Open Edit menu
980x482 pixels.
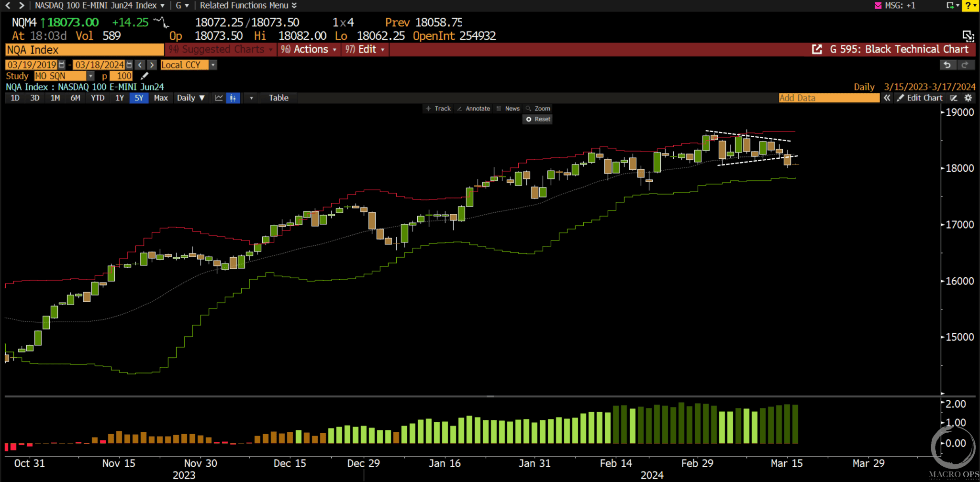(x=365, y=49)
